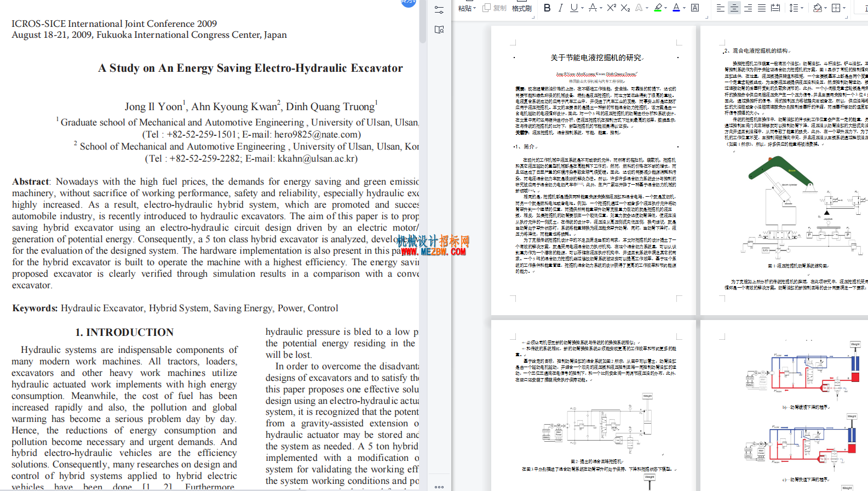Justify paragraph text
This screenshot has height=491, width=868.
pos(761,8)
